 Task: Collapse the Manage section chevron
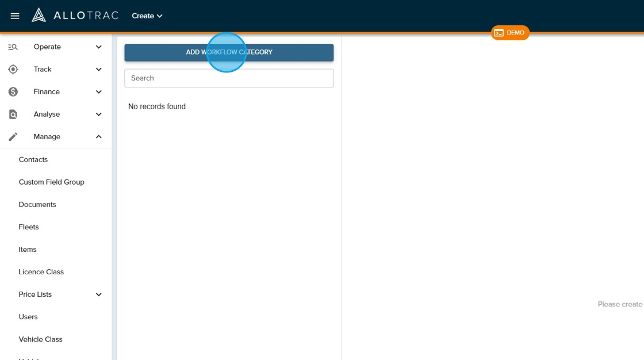click(x=98, y=137)
